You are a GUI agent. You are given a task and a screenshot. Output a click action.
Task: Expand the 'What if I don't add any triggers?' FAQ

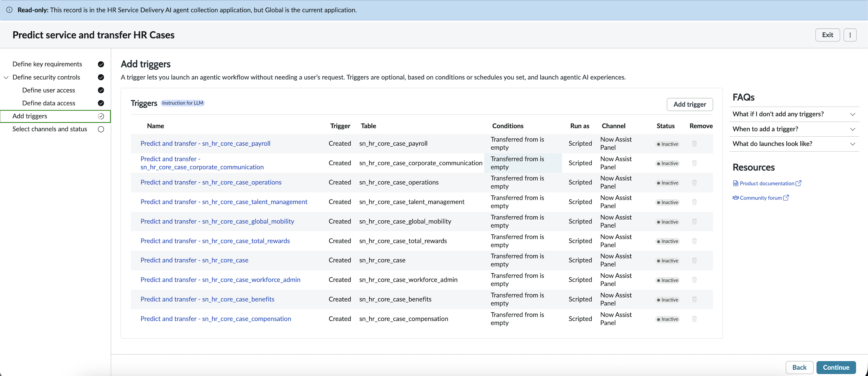[794, 114]
